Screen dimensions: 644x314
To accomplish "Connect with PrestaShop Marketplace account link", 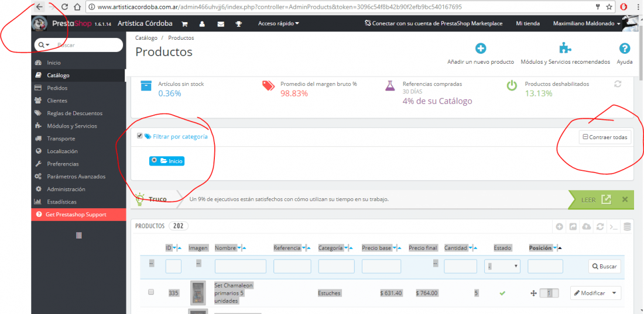I will pyautogui.click(x=433, y=24).
